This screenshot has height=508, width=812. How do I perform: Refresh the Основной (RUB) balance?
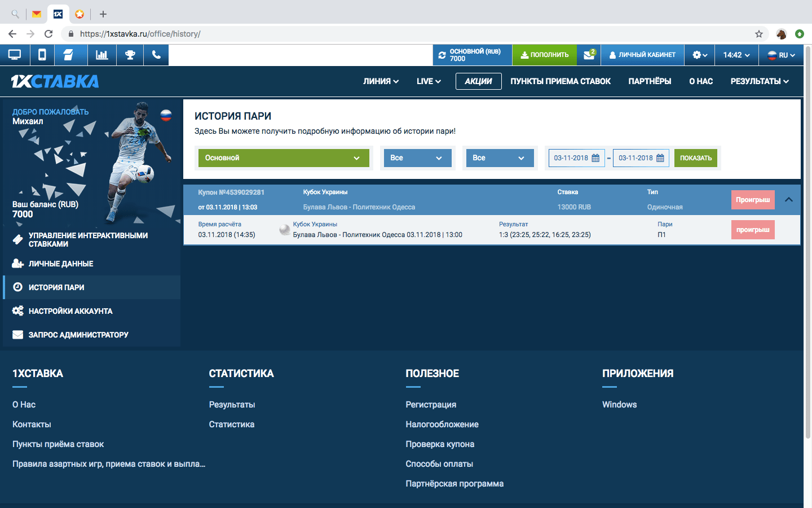[x=442, y=55]
